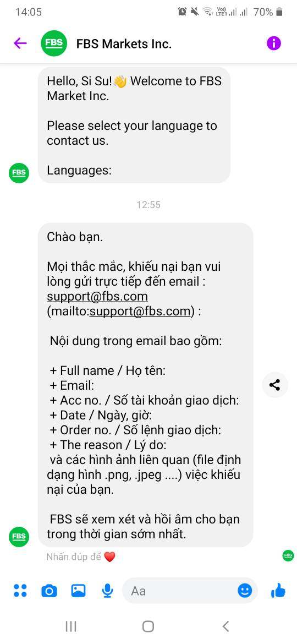Open the four-dot more actions menu
The image size is (297, 644).
point(20,591)
